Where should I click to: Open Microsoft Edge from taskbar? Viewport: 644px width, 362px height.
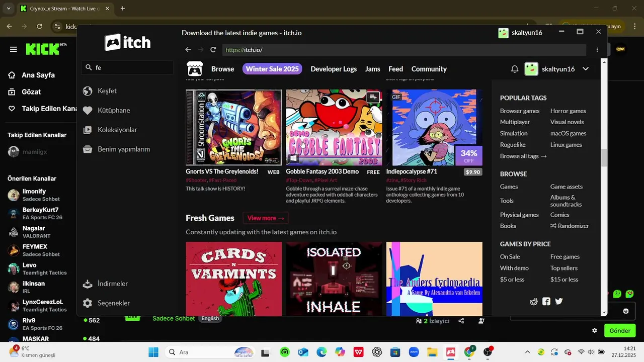[321, 352]
